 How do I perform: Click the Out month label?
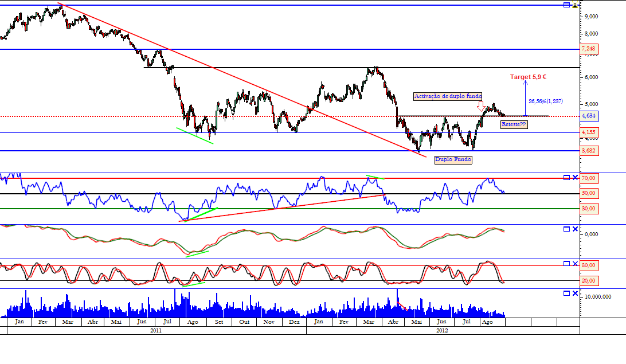(x=244, y=322)
